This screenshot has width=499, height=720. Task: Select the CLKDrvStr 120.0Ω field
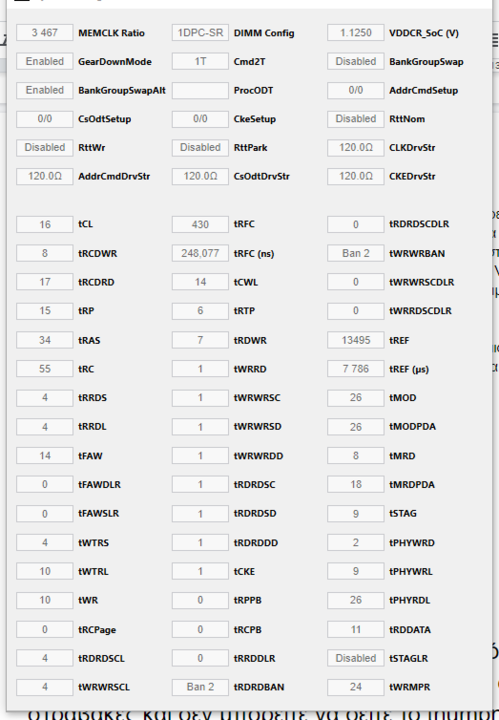point(356,148)
